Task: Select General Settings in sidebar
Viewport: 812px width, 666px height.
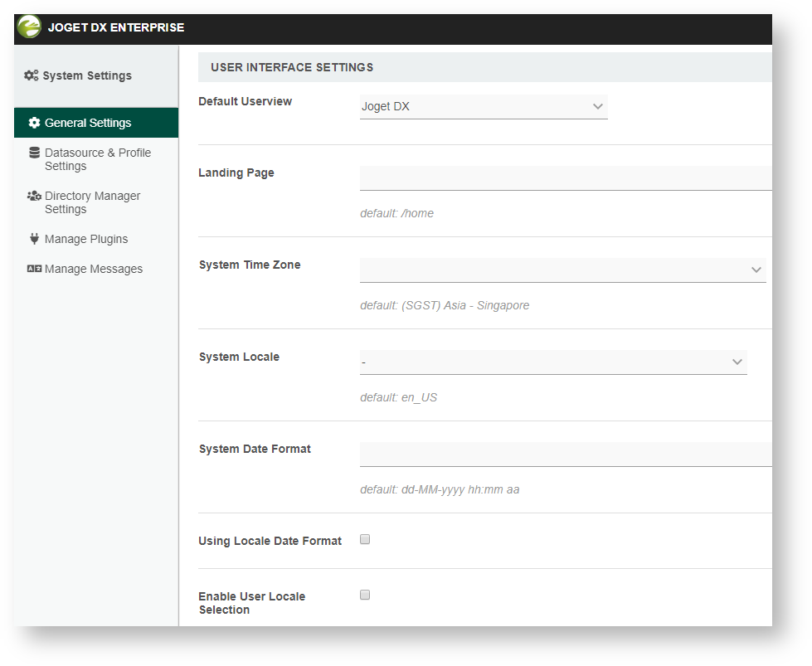Action: click(x=88, y=123)
